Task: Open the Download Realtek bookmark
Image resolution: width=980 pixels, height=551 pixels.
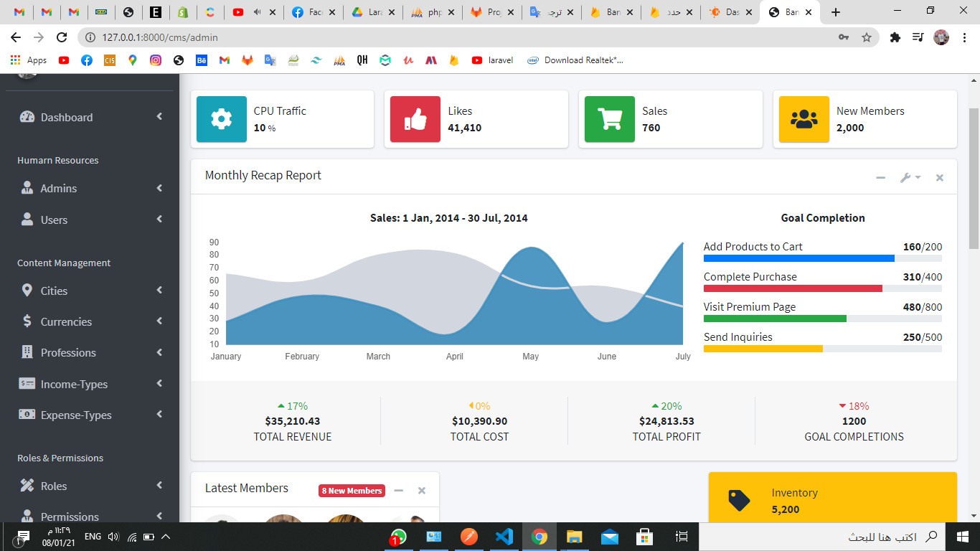Action: [575, 60]
